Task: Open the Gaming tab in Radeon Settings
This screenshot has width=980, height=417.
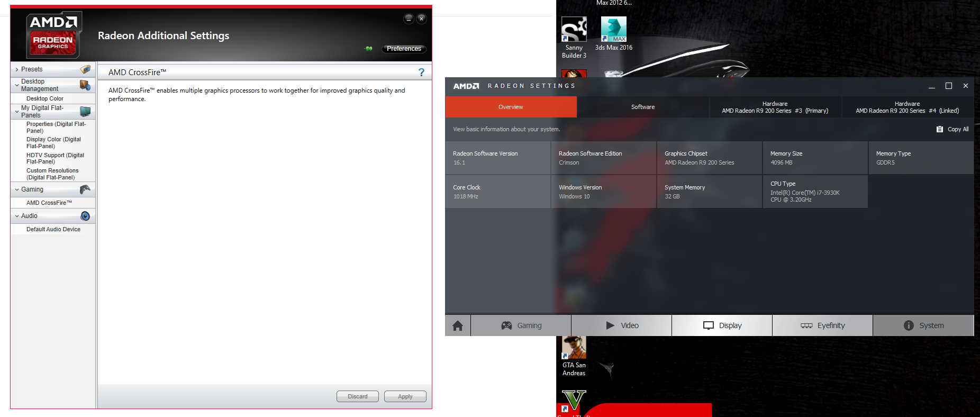Action: pyautogui.click(x=521, y=325)
